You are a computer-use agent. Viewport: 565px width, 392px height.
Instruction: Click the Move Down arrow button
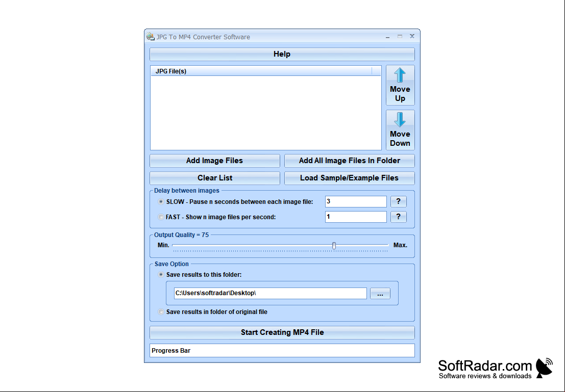400,130
